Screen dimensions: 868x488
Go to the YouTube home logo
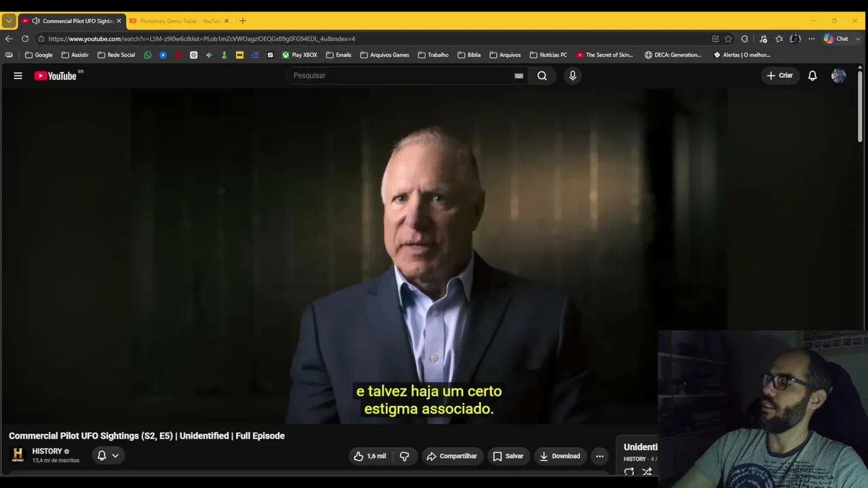57,76
